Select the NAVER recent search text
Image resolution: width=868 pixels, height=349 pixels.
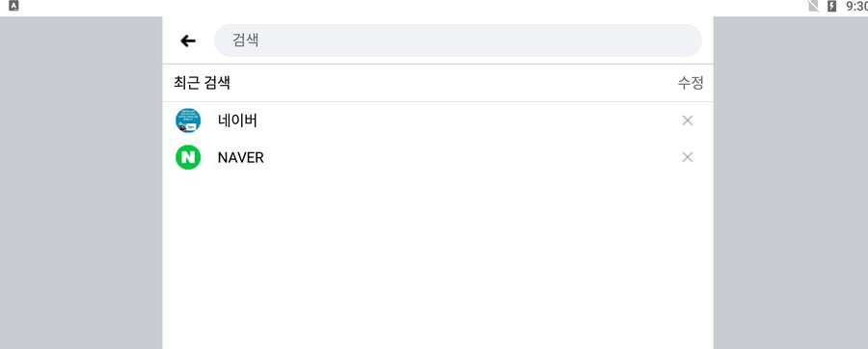click(x=241, y=158)
